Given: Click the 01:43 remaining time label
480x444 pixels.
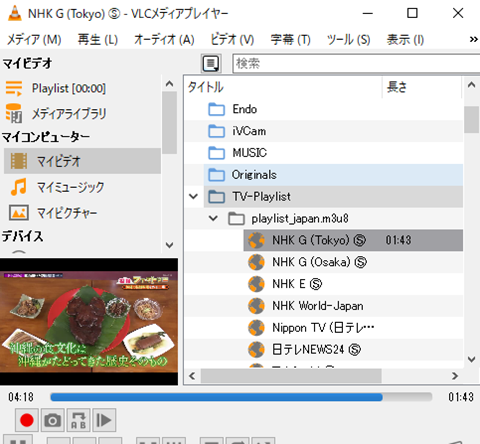Looking at the screenshot, I should point(461,397).
